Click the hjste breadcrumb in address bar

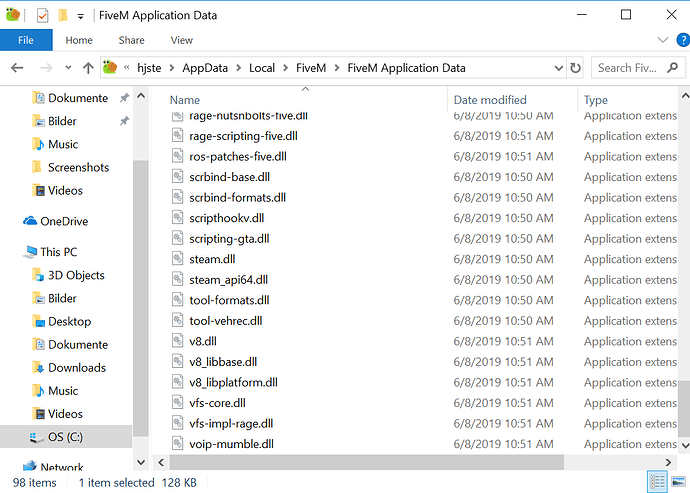click(x=149, y=68)
